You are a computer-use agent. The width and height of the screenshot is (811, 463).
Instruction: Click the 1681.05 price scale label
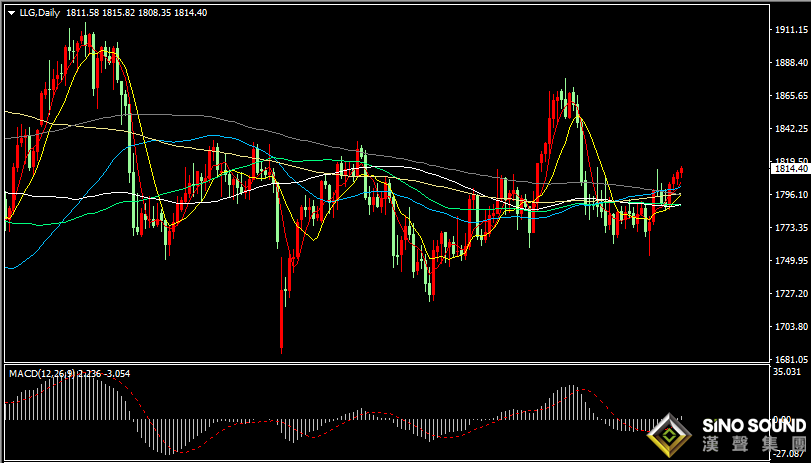791,359
